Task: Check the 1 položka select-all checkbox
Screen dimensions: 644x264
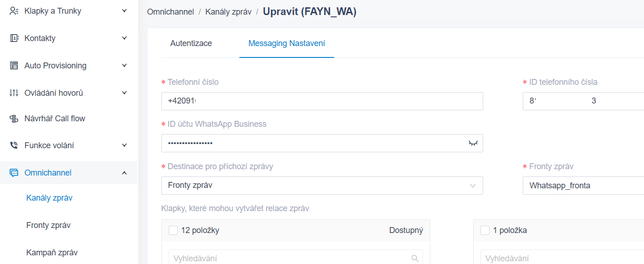Action: [x=485, y=230]
